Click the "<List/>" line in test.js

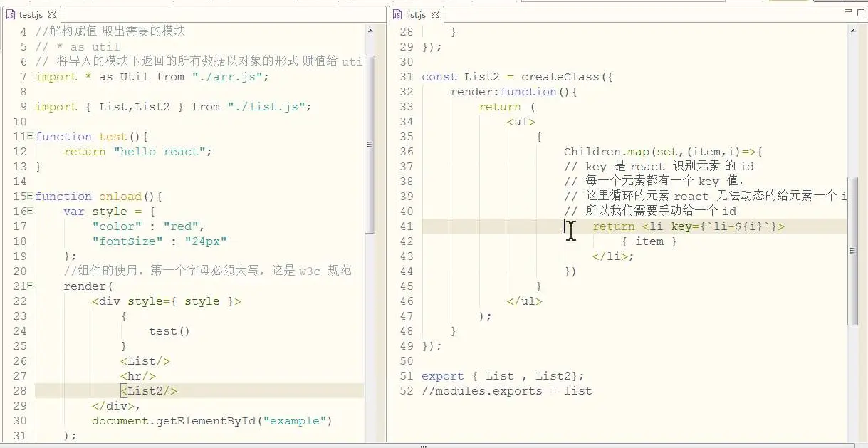pyautogui.click(x=145, y=361)
